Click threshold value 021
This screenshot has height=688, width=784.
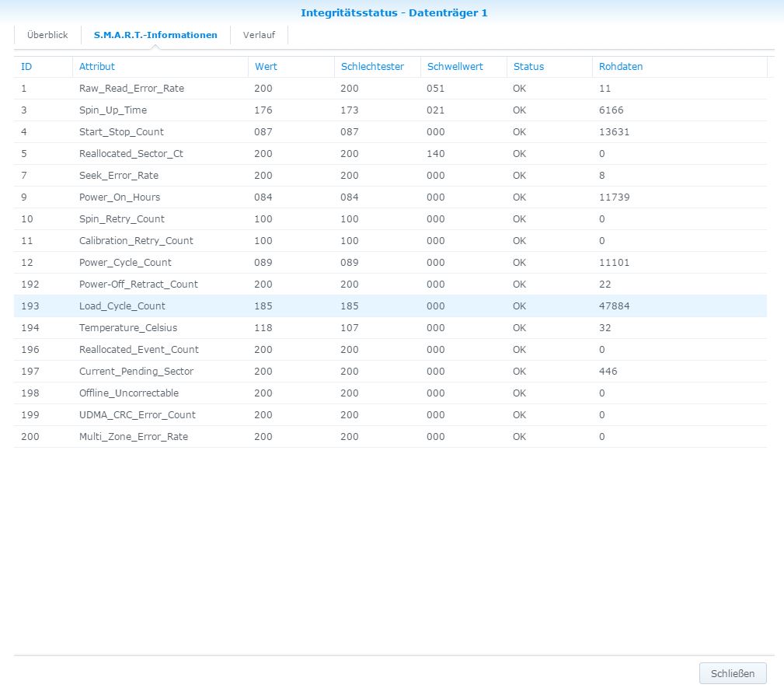coord(435,110)
